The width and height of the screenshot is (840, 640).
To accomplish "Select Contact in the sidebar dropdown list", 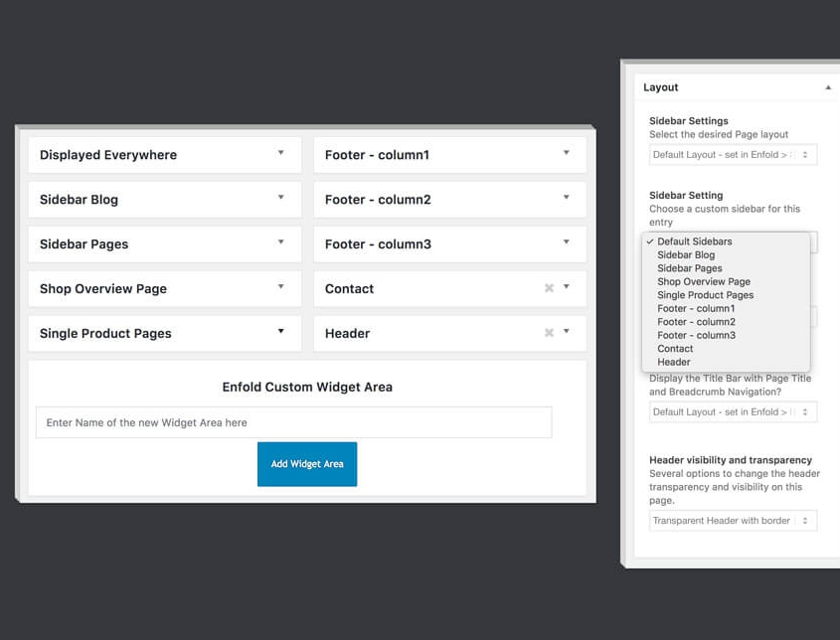I will point(675,349).
